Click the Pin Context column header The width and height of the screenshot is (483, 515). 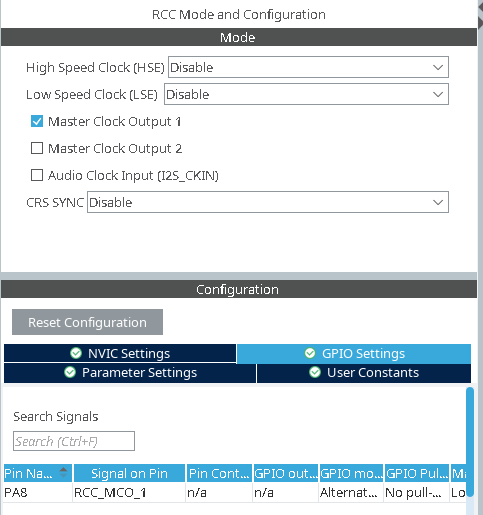click(219, 473)
